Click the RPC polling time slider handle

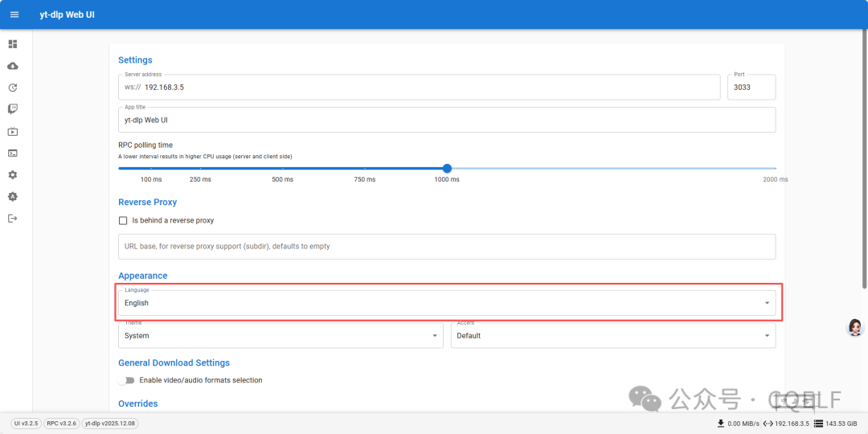click(x=447, y=168)
